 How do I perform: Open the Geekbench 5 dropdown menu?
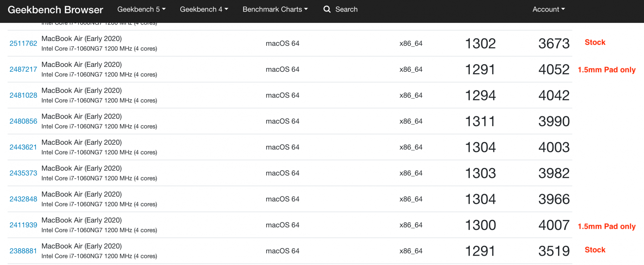point(141,9)
